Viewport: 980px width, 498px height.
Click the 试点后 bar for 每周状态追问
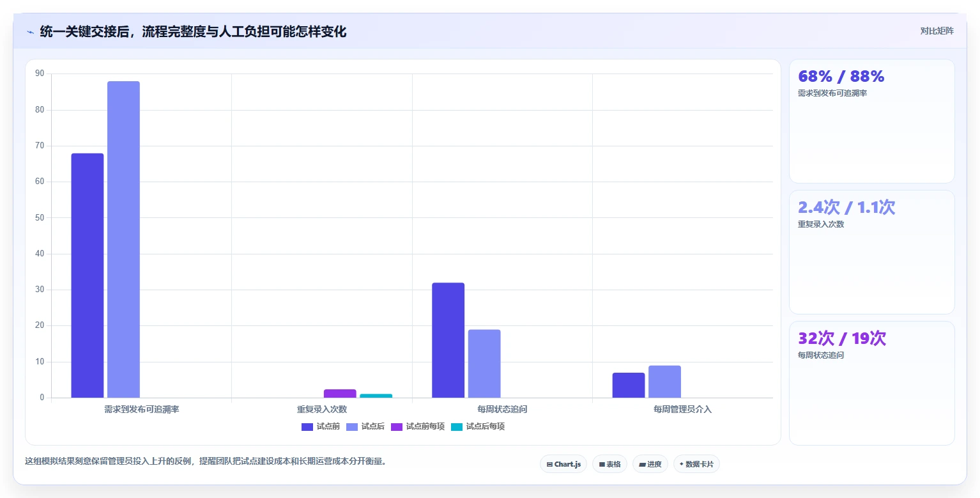click(x=484, y=364)
